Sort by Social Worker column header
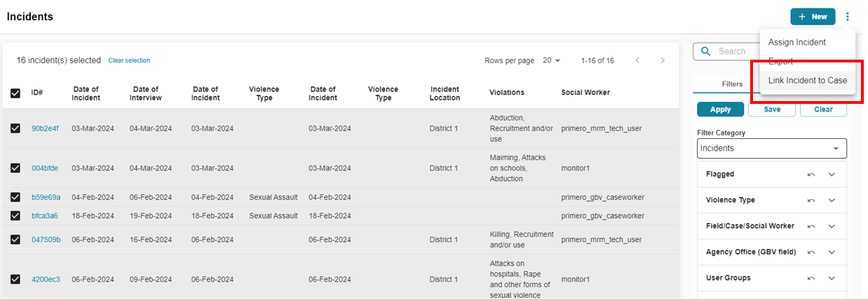Image resolution: width=868 pixels, height=299 pixels. point(585,93)
